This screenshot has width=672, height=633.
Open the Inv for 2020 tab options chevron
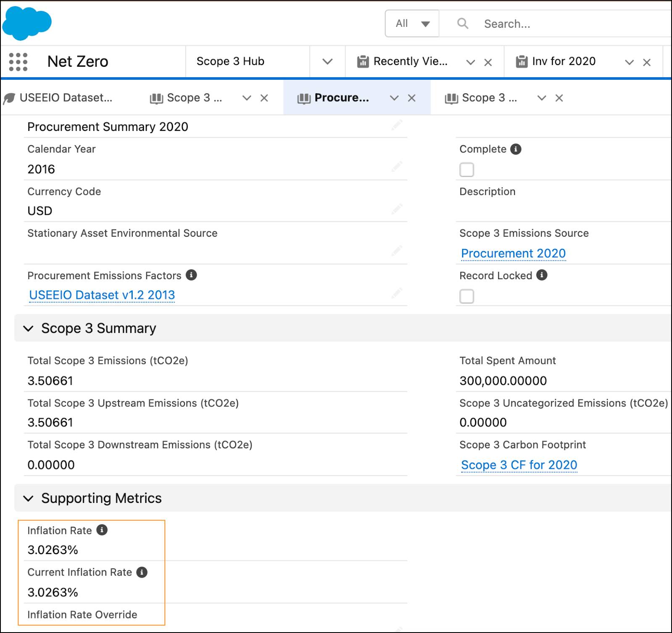point(629,63)
